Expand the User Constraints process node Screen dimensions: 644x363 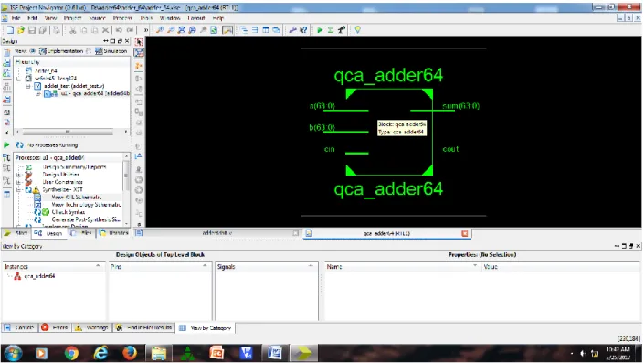[18, 182]
